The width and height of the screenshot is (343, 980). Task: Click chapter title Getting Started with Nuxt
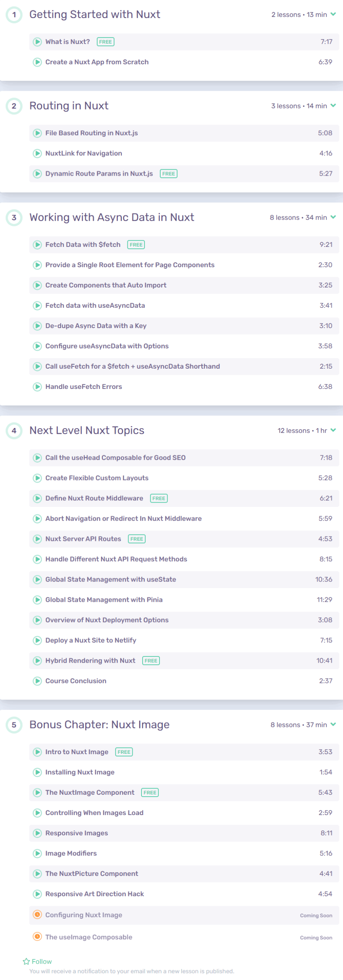[95, 15]
